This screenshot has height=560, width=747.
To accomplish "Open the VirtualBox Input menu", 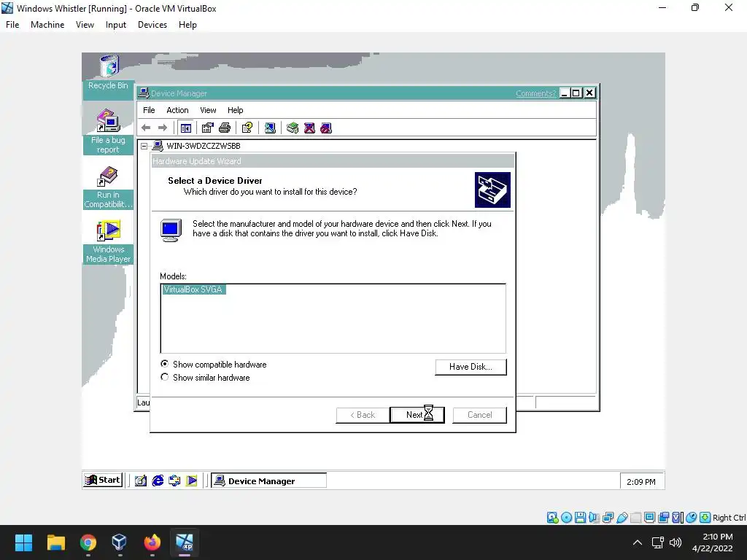I will [x=116, y=25].
